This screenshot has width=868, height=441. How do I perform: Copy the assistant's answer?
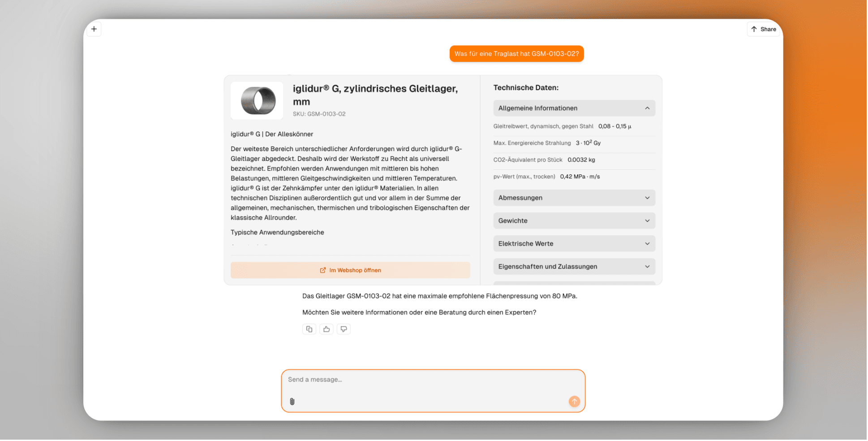click(309, 329)
